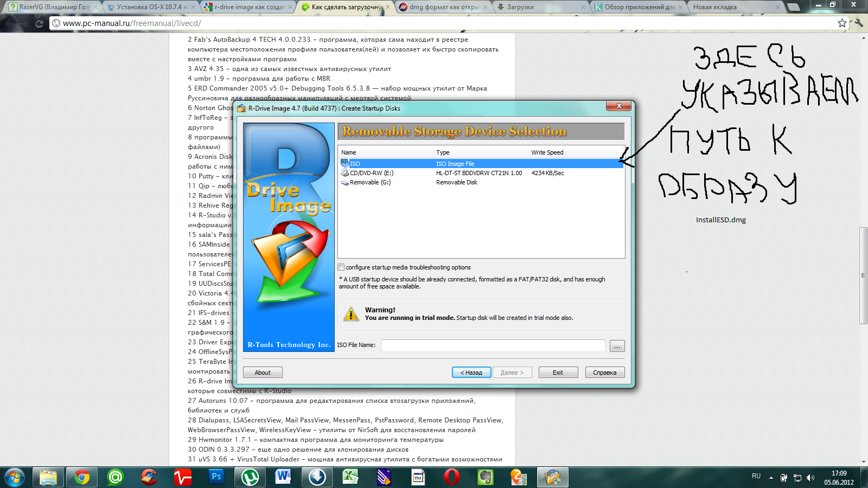
Task: Close the Загрузки tab
Action: pos(583,7)
